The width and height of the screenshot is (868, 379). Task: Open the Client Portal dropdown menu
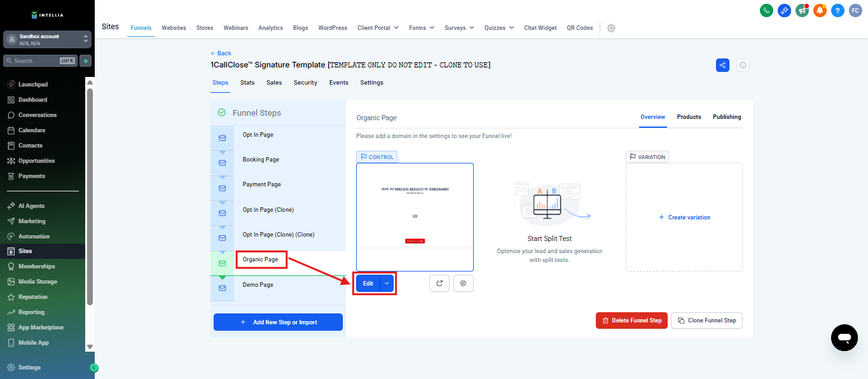pyautogui.click(x=378, y=28)
